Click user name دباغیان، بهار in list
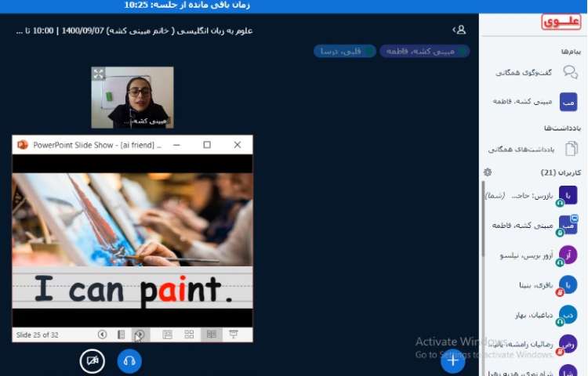 (x=534, y=315)
